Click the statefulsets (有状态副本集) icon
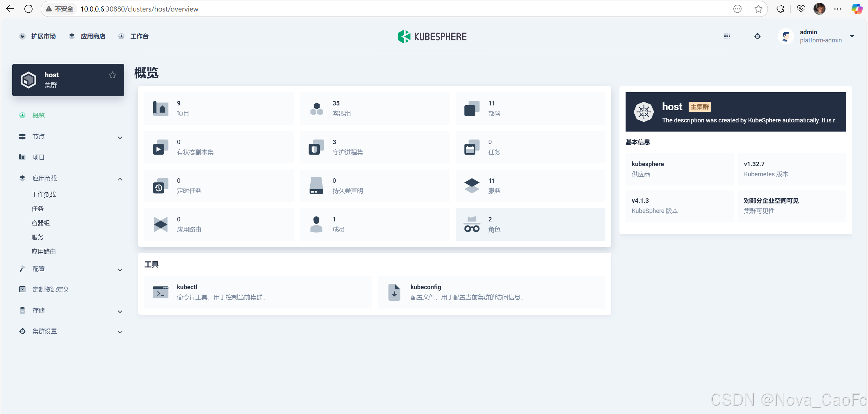Viewport: 868px width, 414px height. point(161,147)
